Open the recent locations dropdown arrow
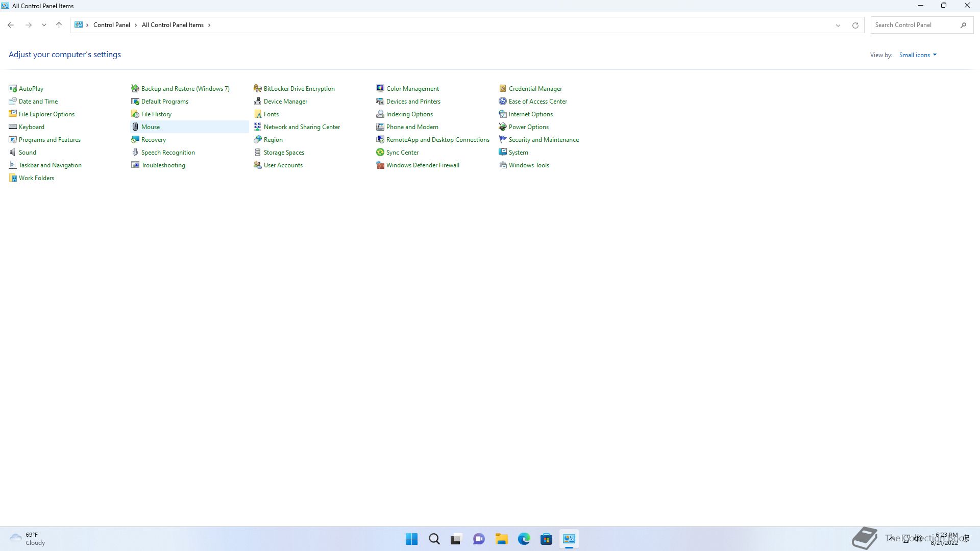The height and width of the screenshot is (551, 980). [44, 25]
